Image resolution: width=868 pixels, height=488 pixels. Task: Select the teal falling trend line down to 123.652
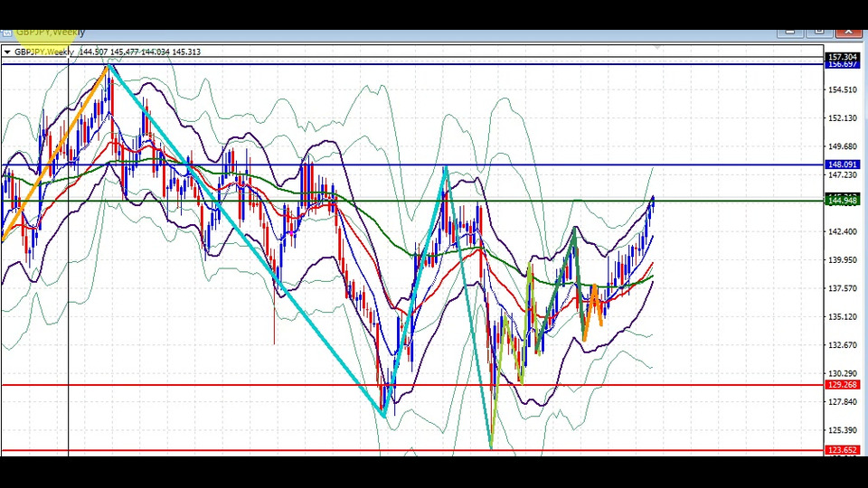[468, 307]
